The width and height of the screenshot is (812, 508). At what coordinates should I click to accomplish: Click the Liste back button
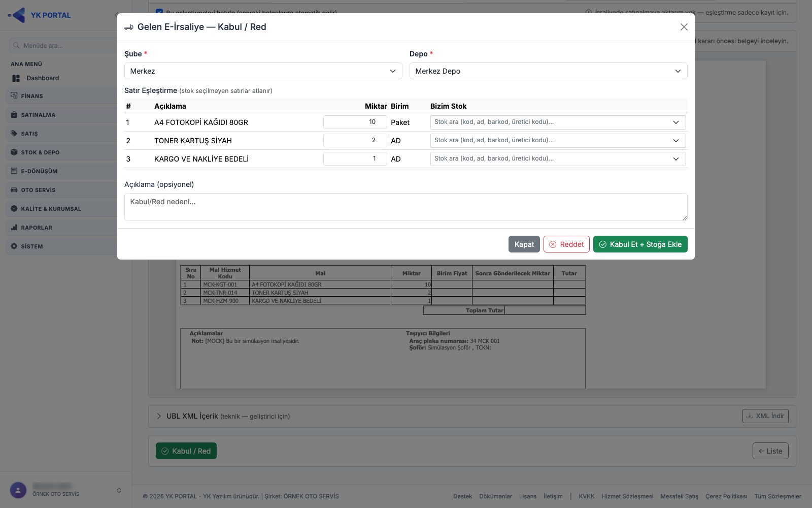(770, 451)
